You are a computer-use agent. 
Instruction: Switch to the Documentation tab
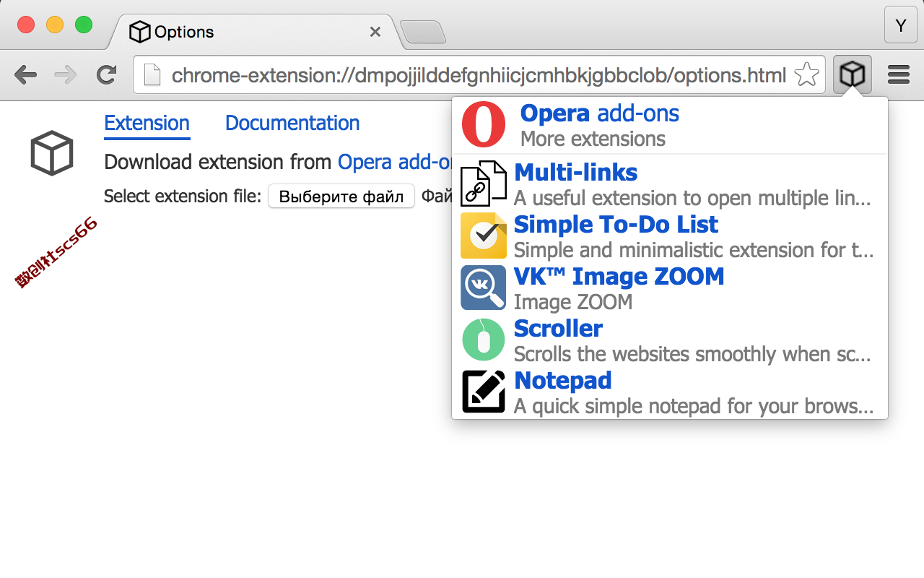[292, 124]
